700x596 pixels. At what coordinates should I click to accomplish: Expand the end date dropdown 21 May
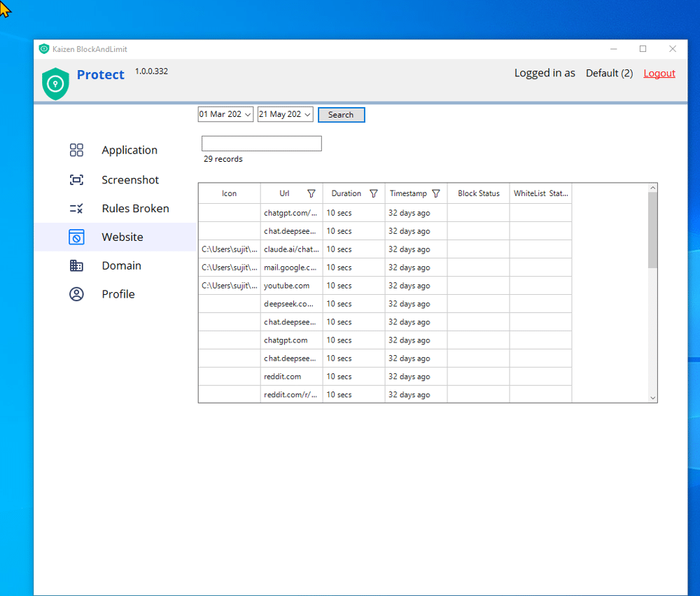coord(307,115)
